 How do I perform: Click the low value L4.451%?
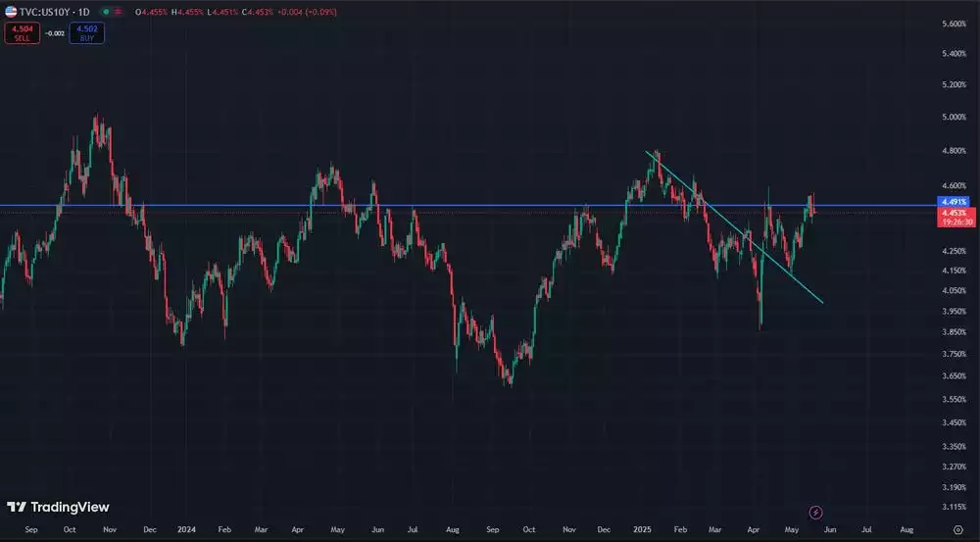pyautogui.click(x=223, y=12)
